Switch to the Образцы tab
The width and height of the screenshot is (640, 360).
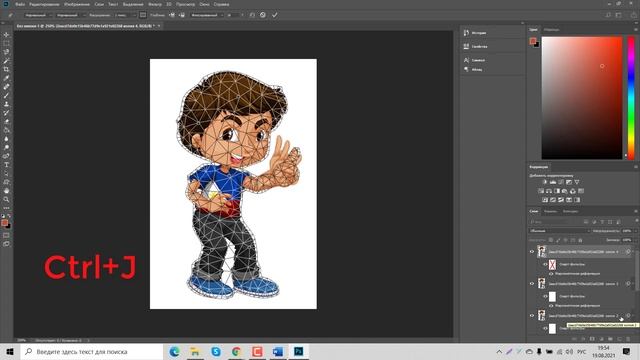551,30
